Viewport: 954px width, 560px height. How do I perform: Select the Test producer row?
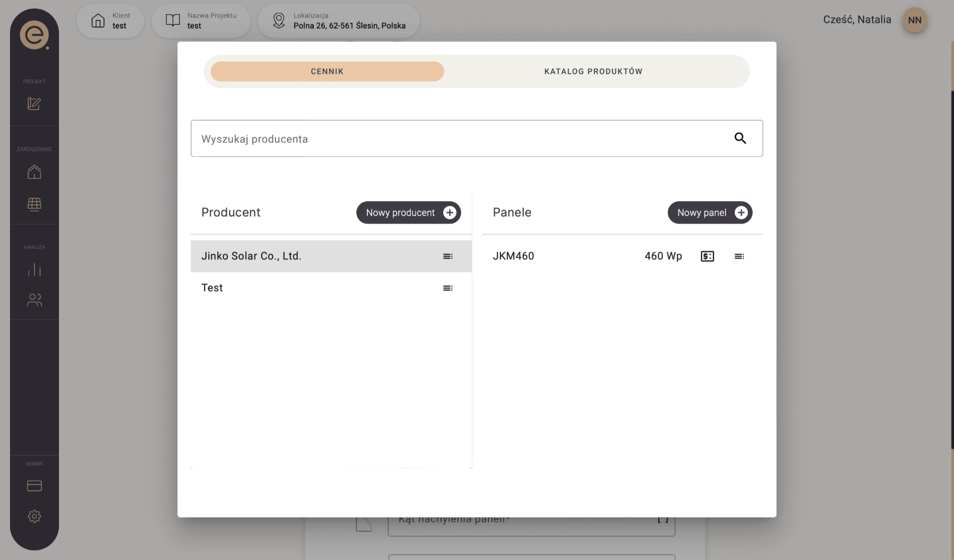tap(331, 288)
